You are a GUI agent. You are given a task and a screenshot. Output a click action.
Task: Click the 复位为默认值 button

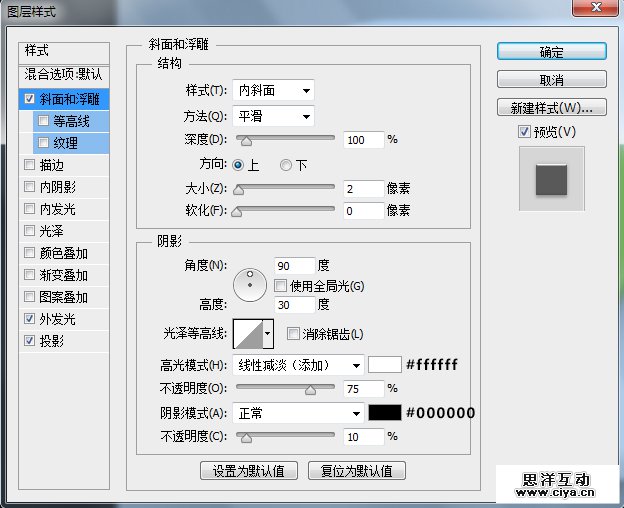(x=357, y=471)
